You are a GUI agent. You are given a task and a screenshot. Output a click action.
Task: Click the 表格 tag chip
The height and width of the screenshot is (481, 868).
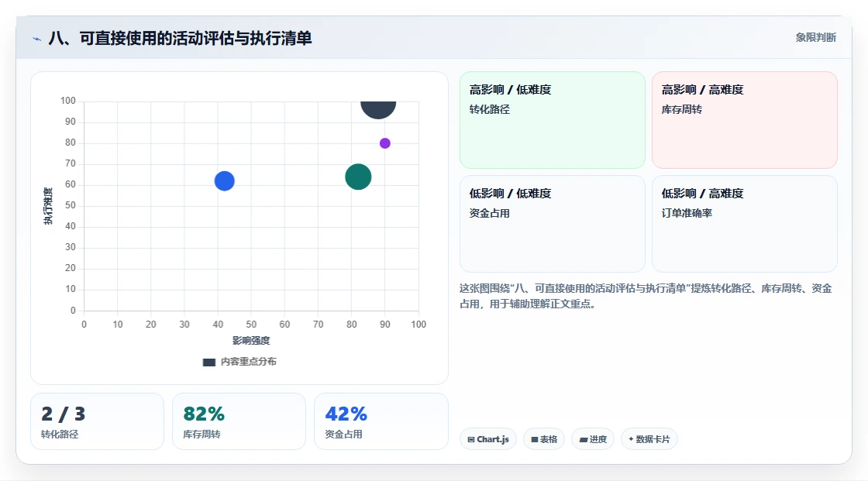pyautogui.click(x=544, y=439)
